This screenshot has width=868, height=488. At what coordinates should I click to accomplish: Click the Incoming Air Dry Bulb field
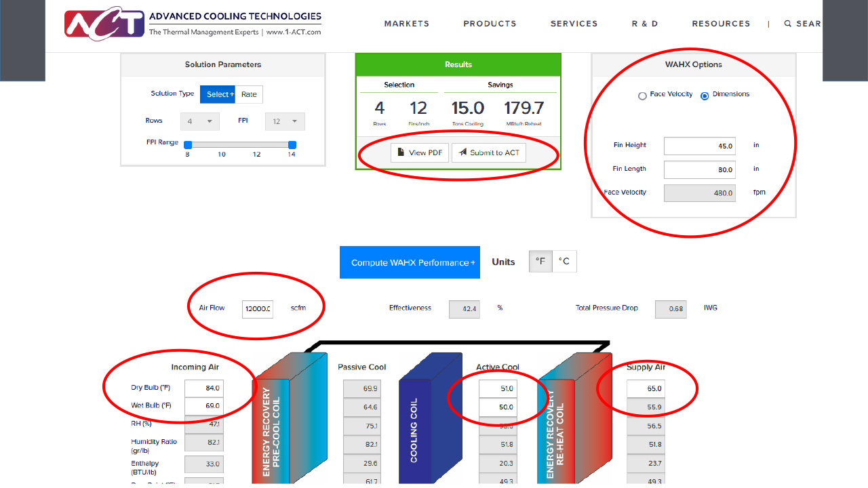click(x=204, y=388)
